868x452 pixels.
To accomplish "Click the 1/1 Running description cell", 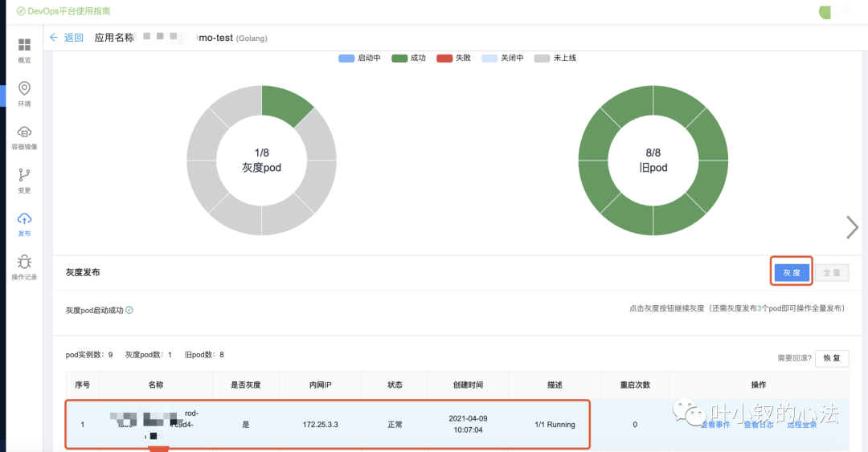I will point(555,425).
